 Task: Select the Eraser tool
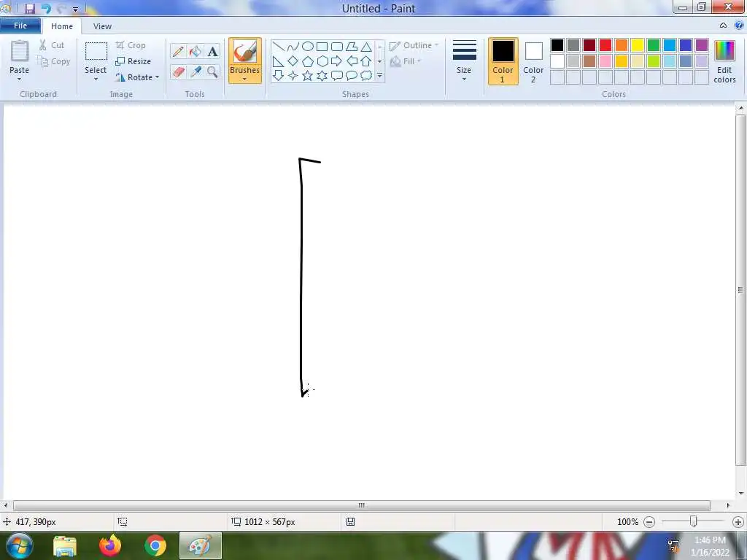(178, 72)
